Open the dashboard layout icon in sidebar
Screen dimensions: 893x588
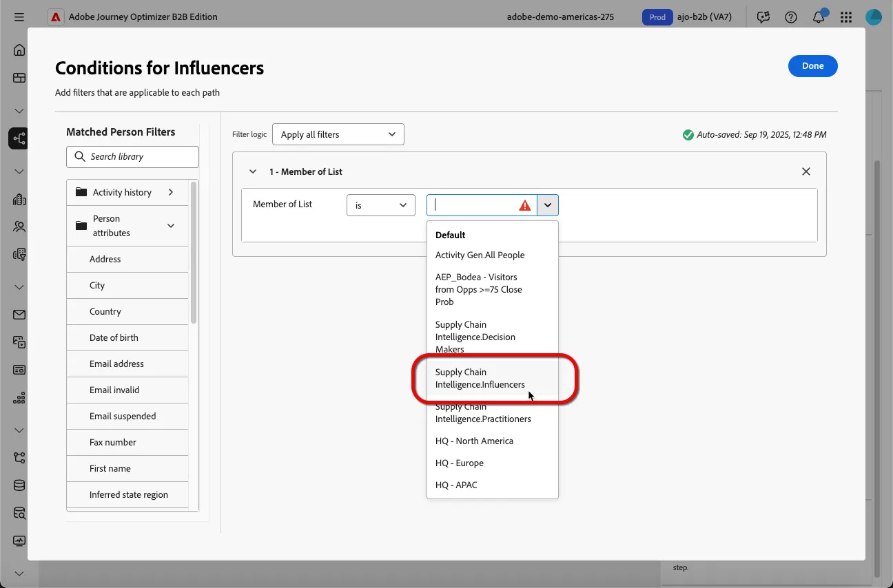click(x=19, y=78)
